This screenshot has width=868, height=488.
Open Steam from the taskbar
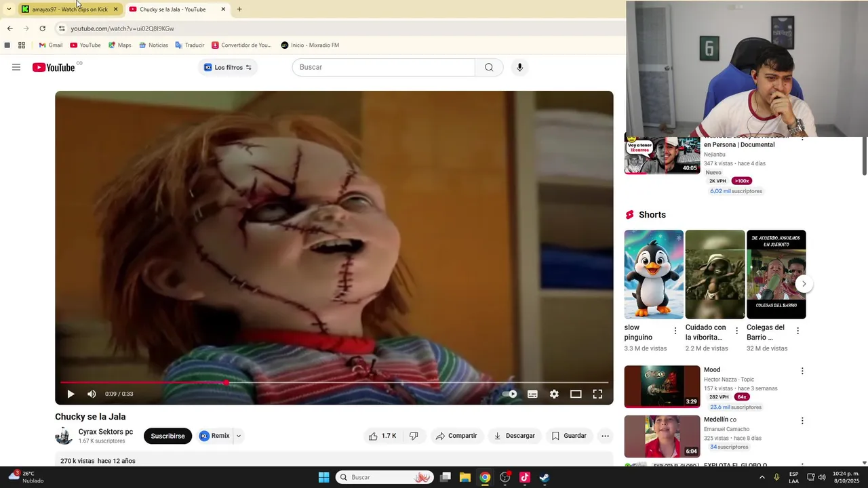click(544, 477)
